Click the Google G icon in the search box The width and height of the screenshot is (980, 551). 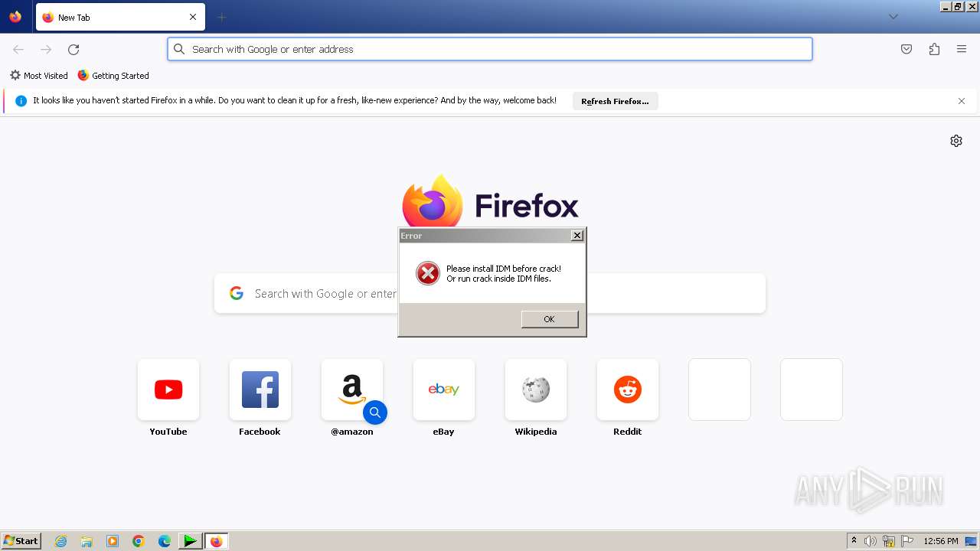tap(237, 293)
